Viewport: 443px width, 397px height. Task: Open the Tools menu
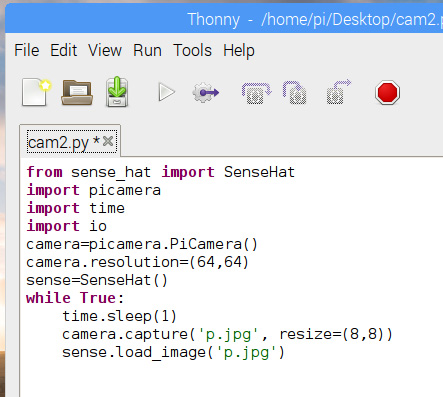click(192, 51)
